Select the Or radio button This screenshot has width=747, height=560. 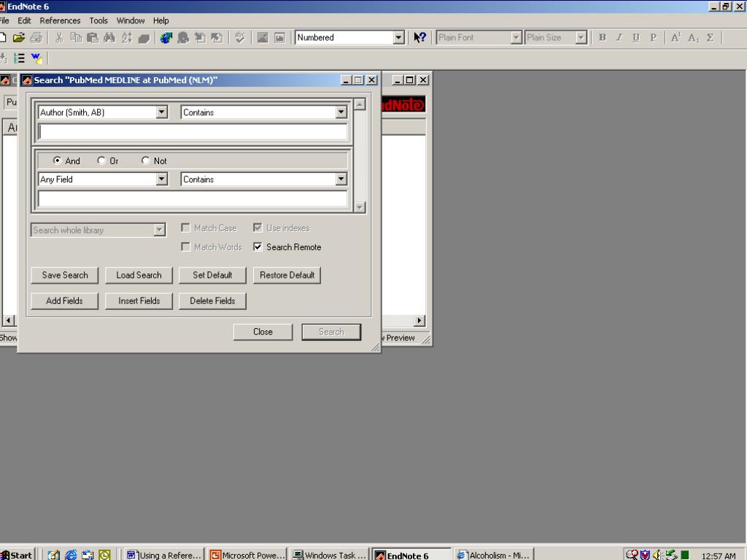[x=101, y=160]
